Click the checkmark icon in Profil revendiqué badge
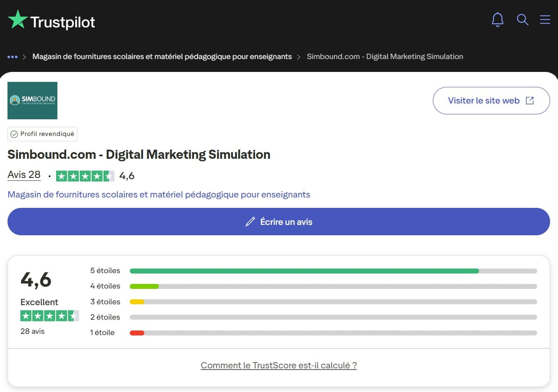Viewport: 558px width, 392px height. [15, 134]
